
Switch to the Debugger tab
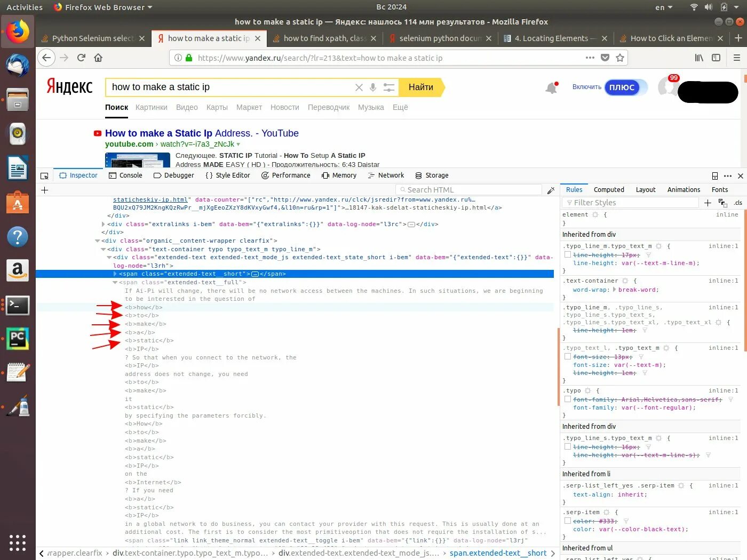coord(174,175)
